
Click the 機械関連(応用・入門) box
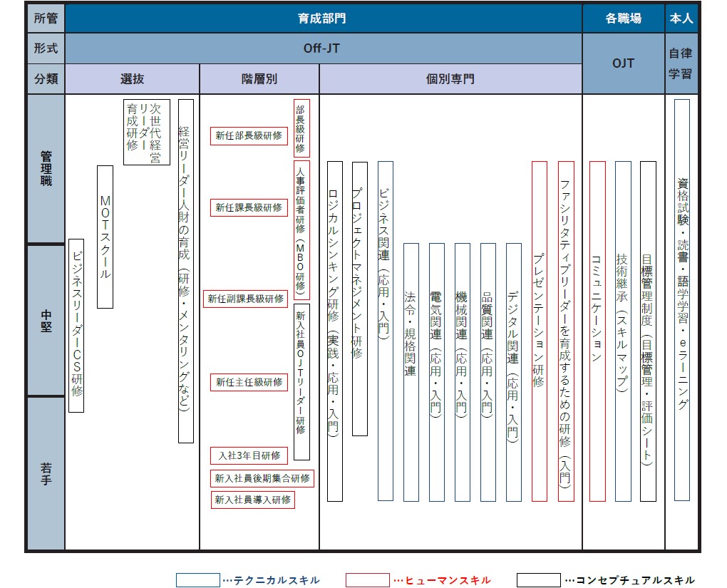463,372
